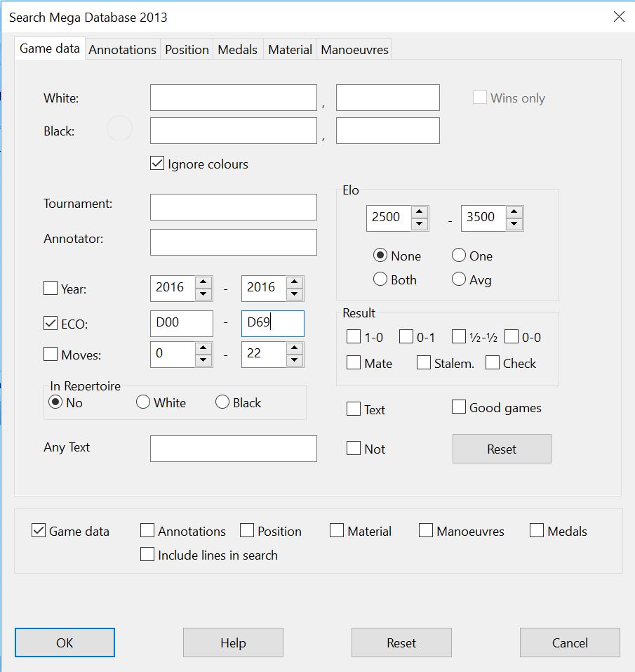Select repertoire option White
Viewport: 635px width, 672px height.
(x=143, y=402)
